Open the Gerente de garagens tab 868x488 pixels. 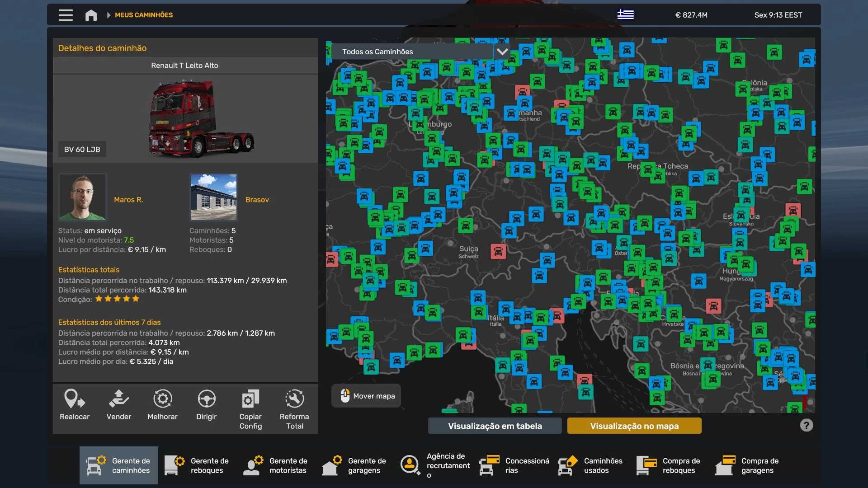tap(355, 465)
